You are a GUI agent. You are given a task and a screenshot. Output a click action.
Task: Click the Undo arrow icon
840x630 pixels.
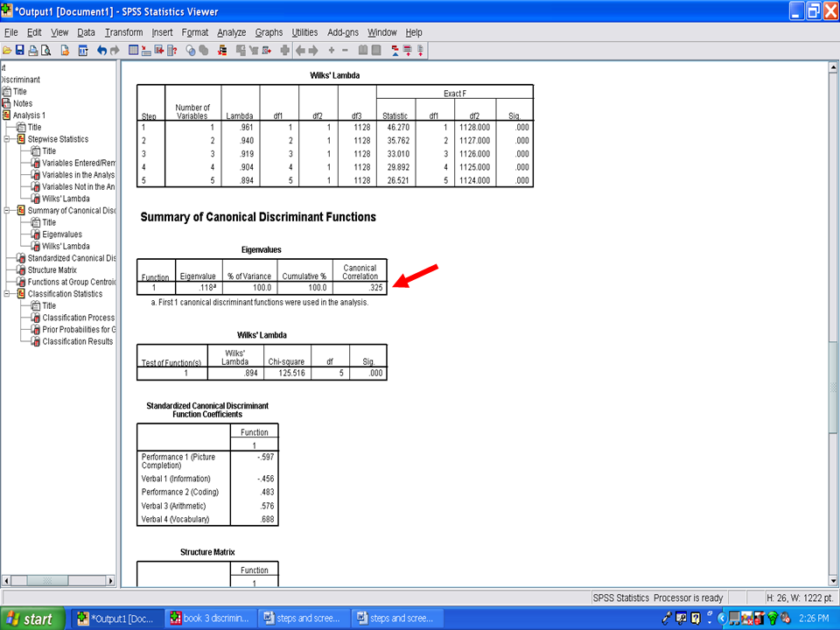click(x=101, y=50)
